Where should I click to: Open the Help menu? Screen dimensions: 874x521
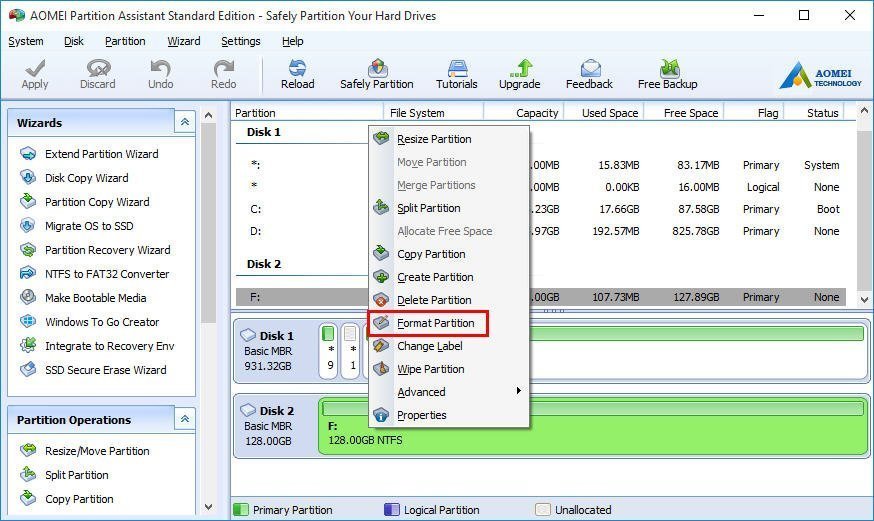(x=293, y=41)
